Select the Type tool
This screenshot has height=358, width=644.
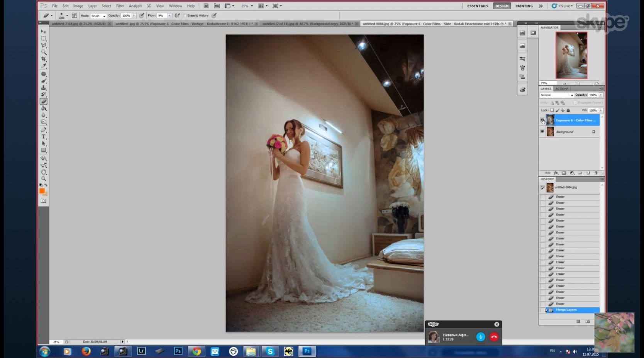[x=44, y=137]
